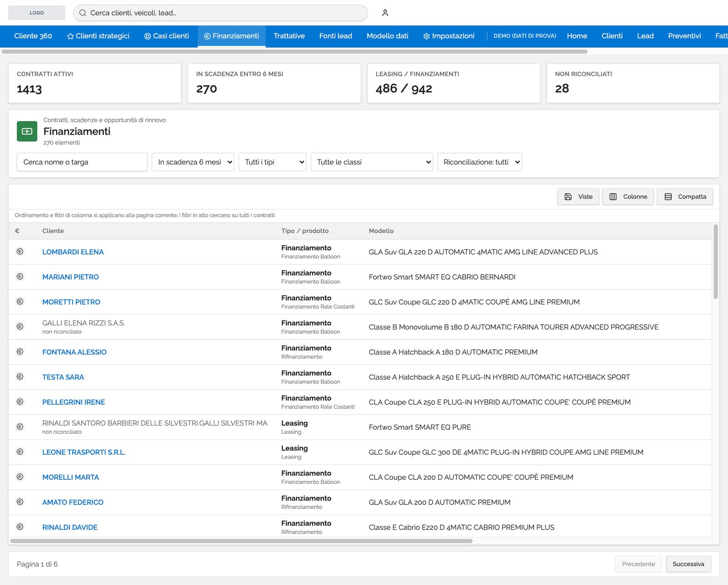728x585 pixels.
Task: Click the search magnifier icon
Action: tap(83, 13)
